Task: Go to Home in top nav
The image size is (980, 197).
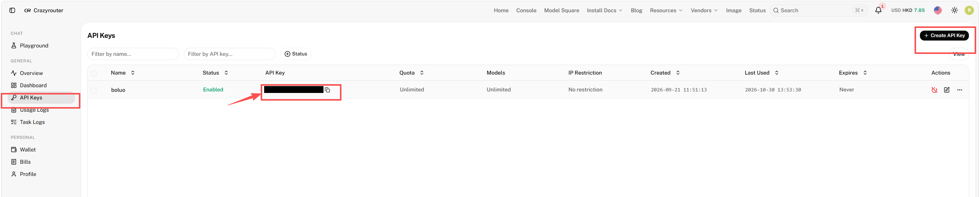Action: (501, 10)
